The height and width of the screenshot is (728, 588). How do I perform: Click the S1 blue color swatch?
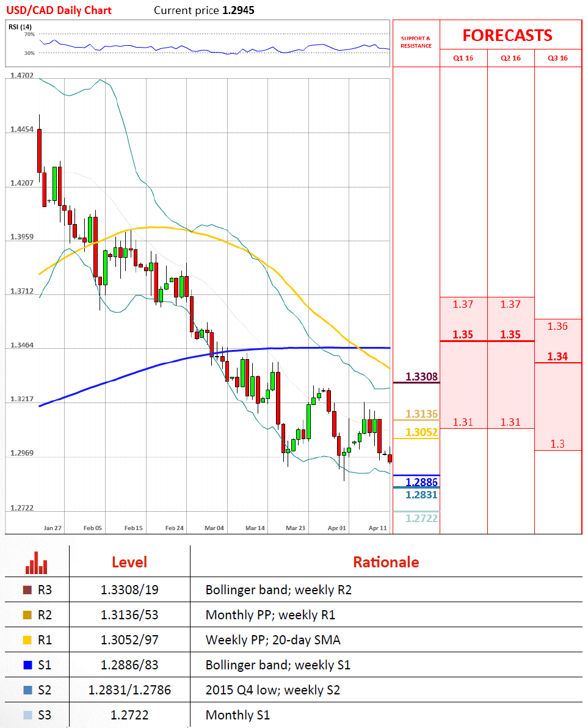click(27, 665)
